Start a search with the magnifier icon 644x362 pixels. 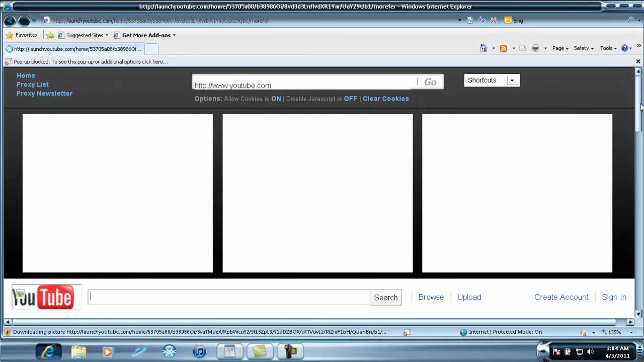[630, 21]
